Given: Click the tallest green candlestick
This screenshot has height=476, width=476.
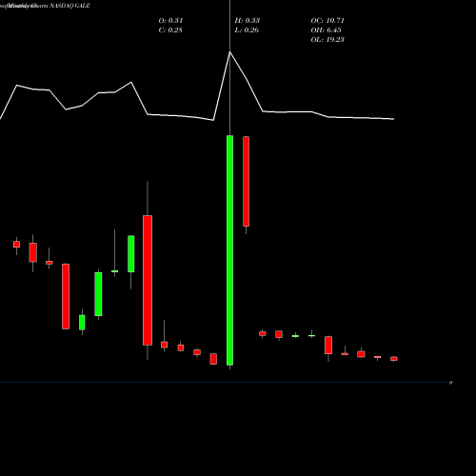Looking at the screenshot, I should click(229, 250).
